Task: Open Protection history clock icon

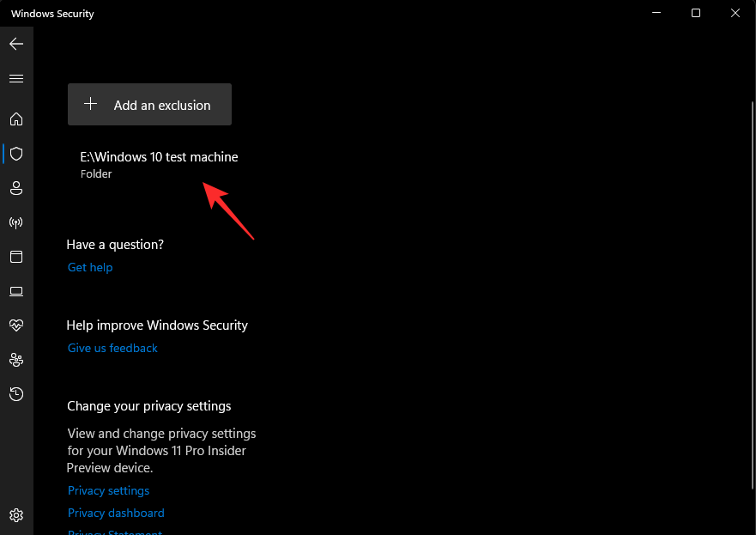Action: [16, 394]
